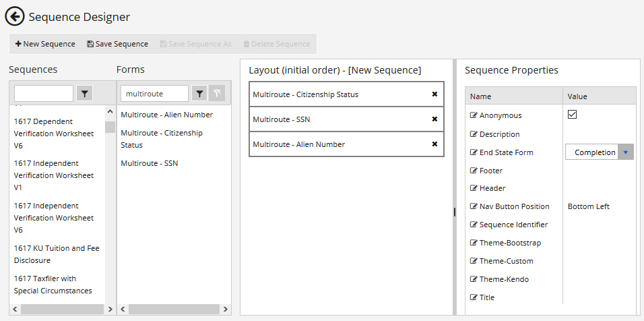Click the Forms filter text field
Image resolution: width=644 pixels, height=321 pixels.
click(x=155, y=94)
